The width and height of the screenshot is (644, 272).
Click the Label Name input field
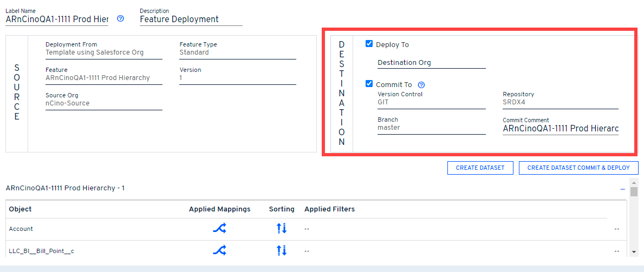(57, 19)
